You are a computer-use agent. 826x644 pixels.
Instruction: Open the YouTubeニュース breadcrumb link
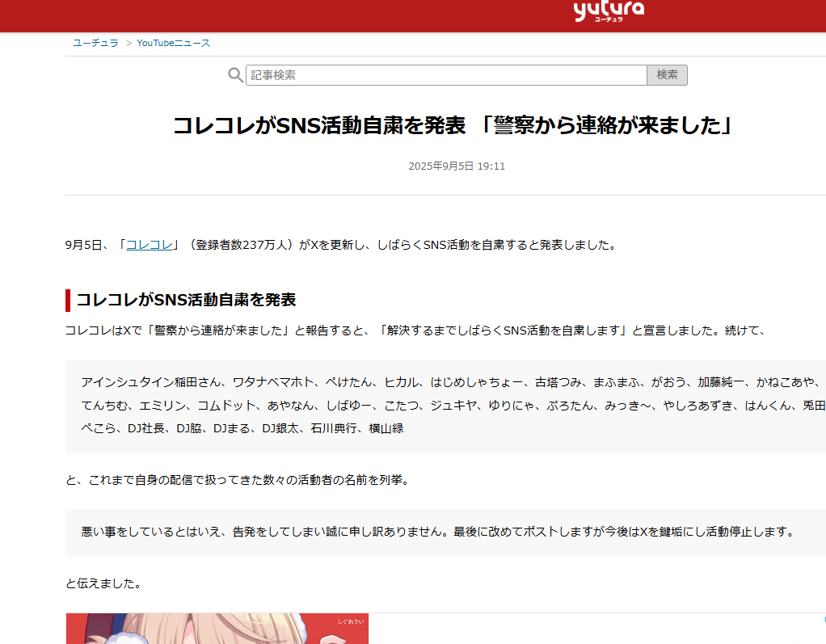[173, 43]
